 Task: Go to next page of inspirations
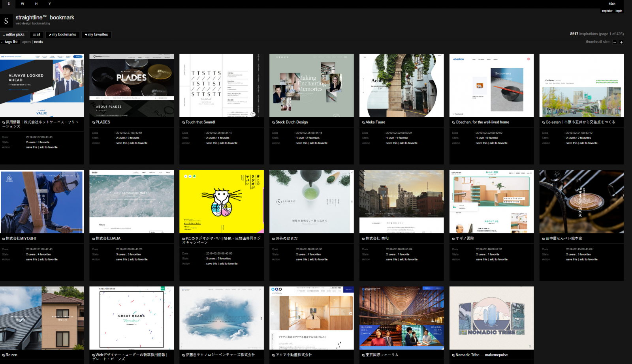(38, 42)
